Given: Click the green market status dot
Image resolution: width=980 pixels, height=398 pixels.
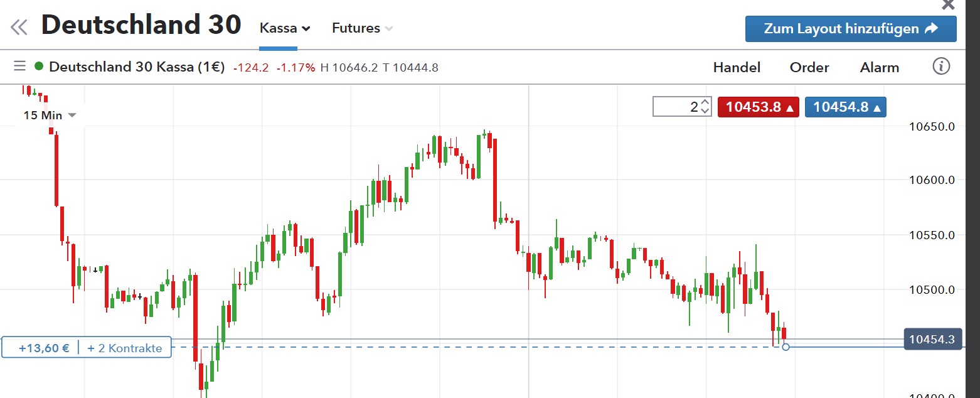Looking at the screenshot, I should (x=39, y=66).
